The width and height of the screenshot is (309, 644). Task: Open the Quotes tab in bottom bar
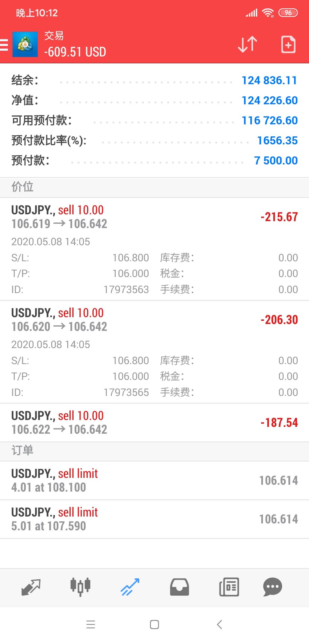click(31, 587)
